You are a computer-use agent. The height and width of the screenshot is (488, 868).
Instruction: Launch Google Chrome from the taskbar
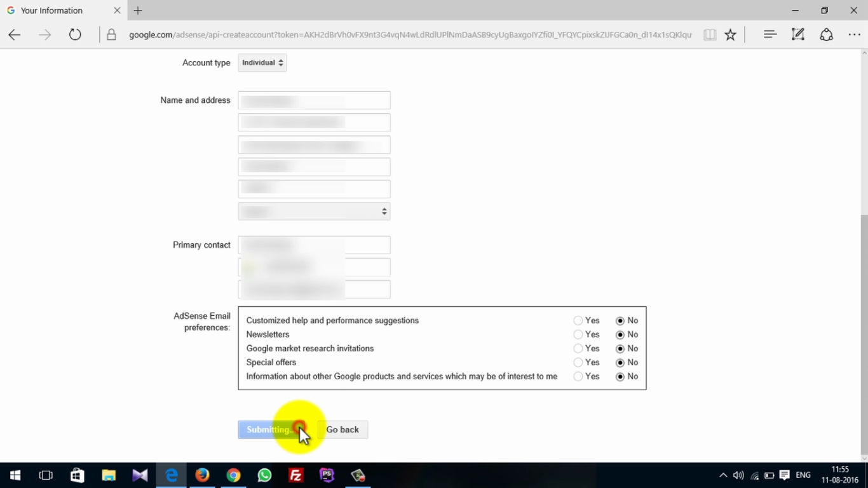(233, 475)
